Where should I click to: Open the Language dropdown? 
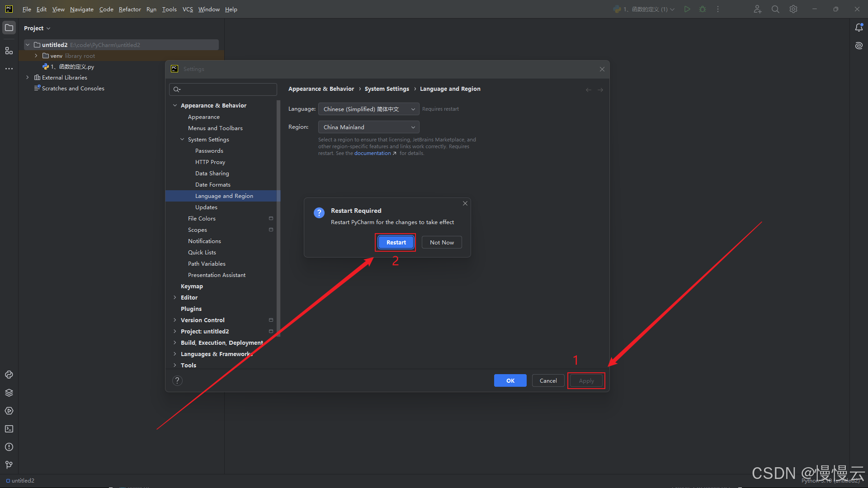click(x=368, y=109)
